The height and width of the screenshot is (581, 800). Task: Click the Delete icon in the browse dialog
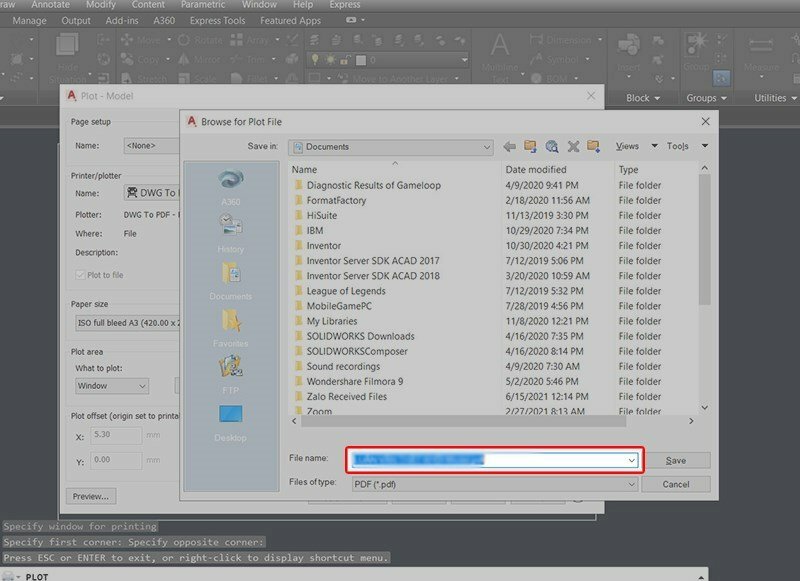[571, 145]
